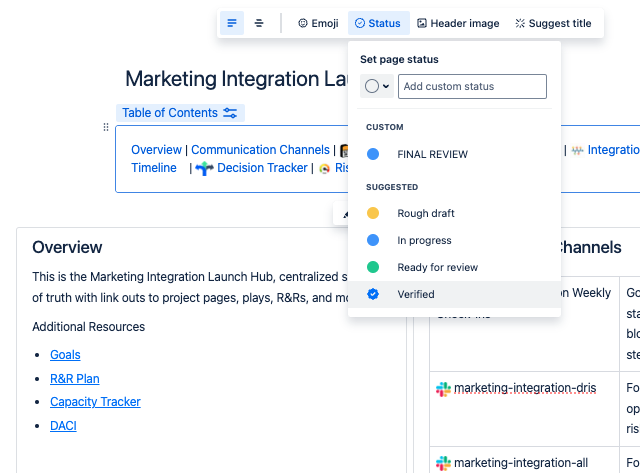Image resolution: width=640 pixels, height=473 pixels.
Task: Click the Emoji toolbar button
Action: coord(317,23)
